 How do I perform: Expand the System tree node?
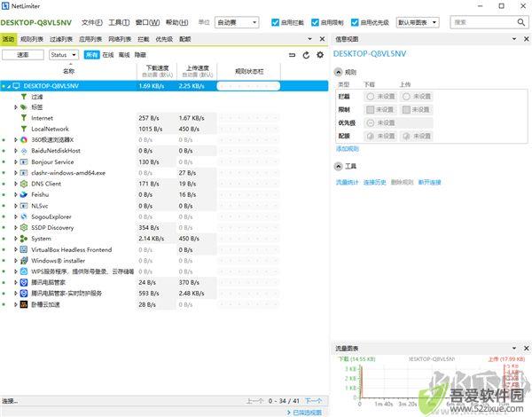point(16,239)
